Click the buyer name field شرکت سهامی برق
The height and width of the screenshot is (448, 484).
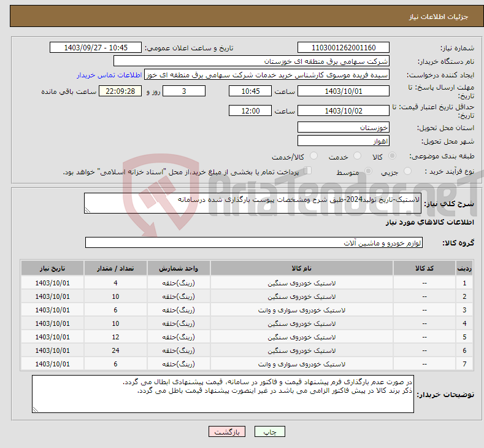[252, 61]
